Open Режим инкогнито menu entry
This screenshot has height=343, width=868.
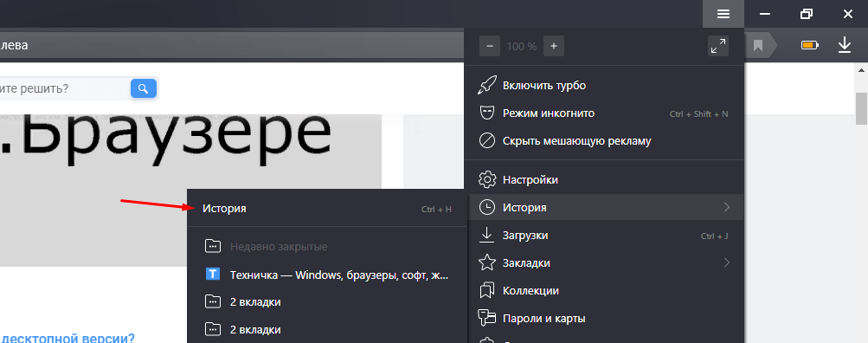click(605, 113)
